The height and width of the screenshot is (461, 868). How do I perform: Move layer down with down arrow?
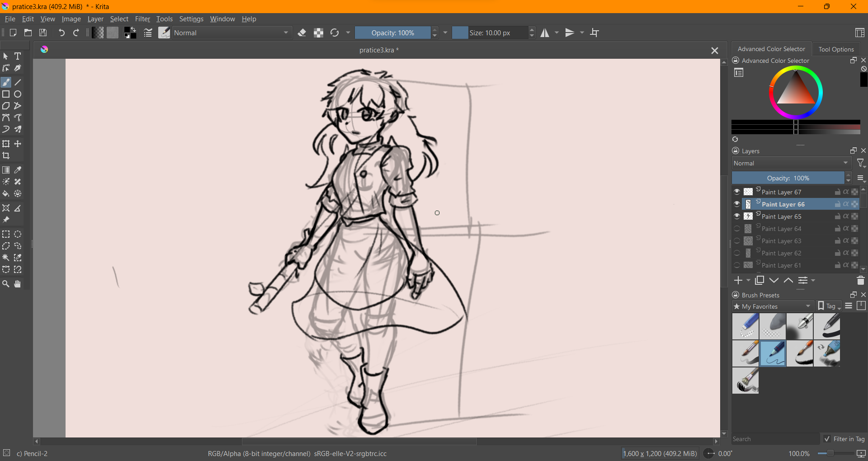[774, 281]
